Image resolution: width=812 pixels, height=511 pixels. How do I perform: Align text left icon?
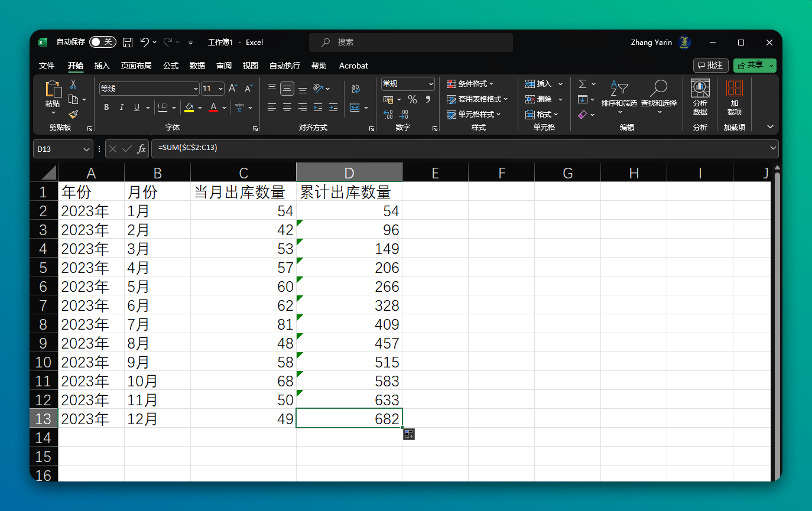(x=272, y=107)
